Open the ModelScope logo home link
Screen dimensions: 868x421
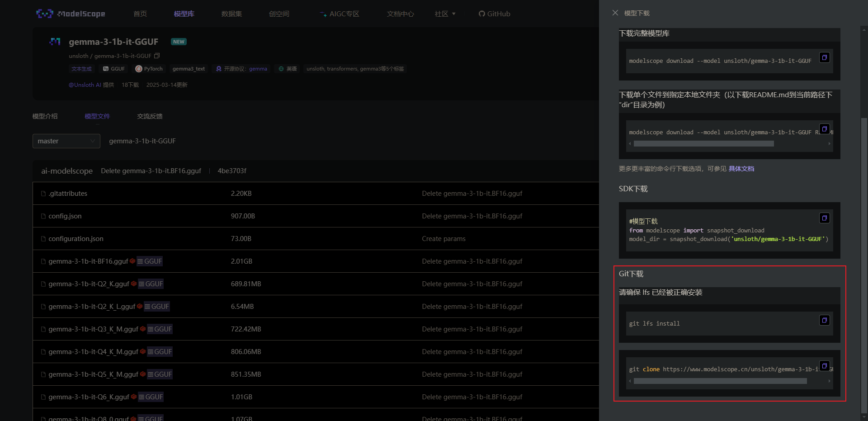tap(71, 14)
